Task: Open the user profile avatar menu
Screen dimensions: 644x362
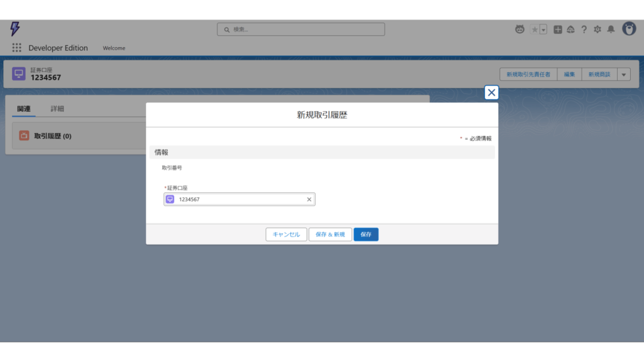Action: coord(629,29)
